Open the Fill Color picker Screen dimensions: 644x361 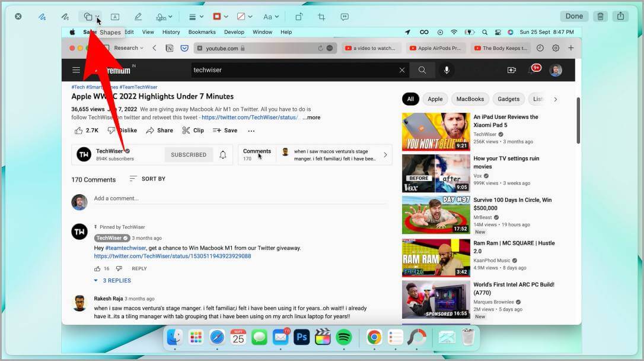pos(244,17)
